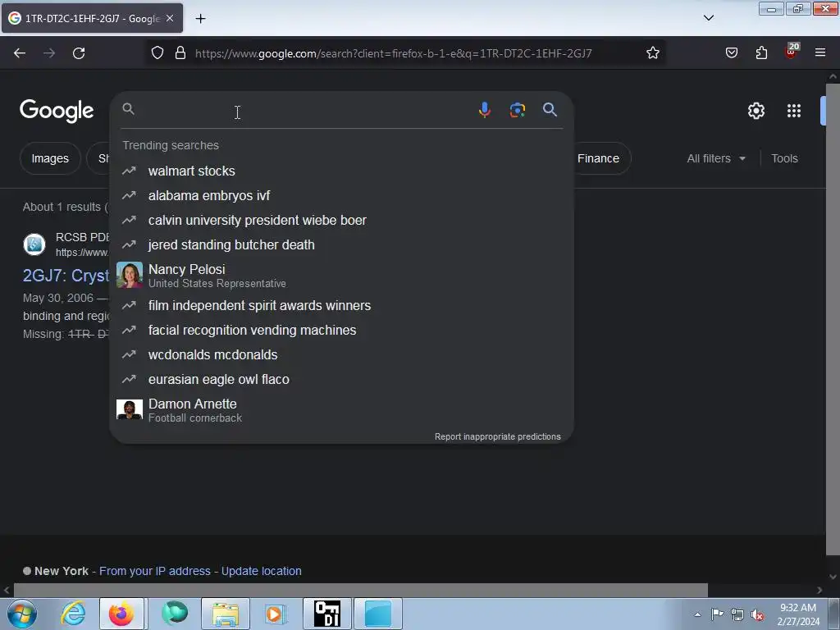The image size is (840, 630).
Task: Open the Google apps grid
Action: 794,111
